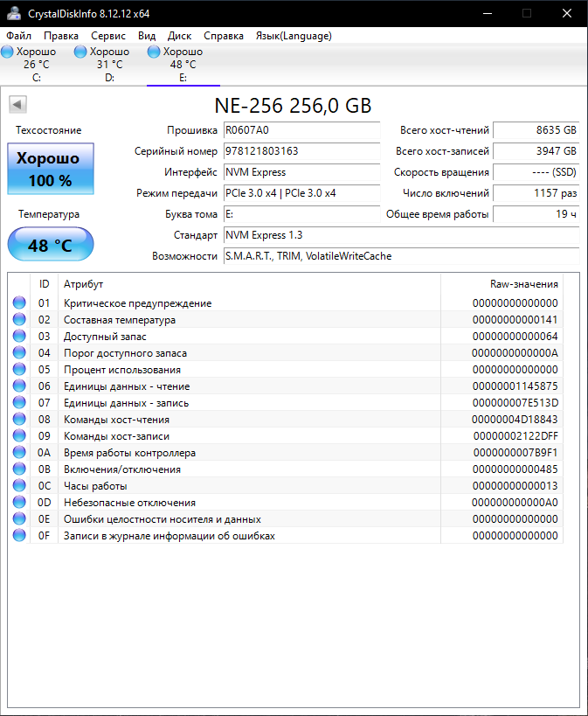Select the Единицы данных - запись row
Image resolution: width=588 pixels, height=716 pixels.
(x=286, y=402)
